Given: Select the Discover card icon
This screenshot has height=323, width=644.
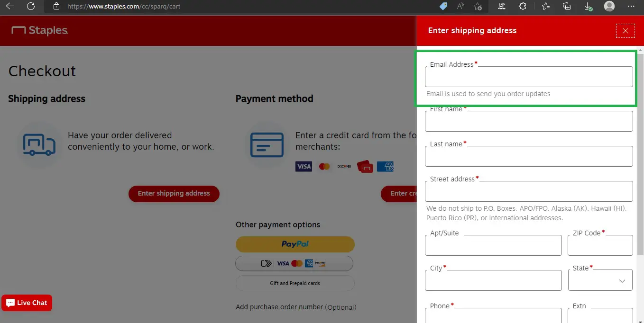Looking at the screenshot, I should point(344,166).
